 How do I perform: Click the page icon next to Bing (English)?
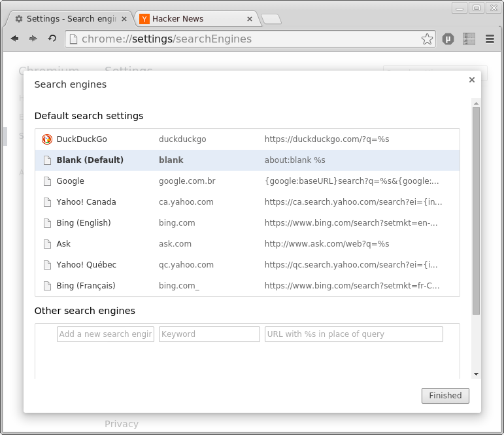coord(47,223)
